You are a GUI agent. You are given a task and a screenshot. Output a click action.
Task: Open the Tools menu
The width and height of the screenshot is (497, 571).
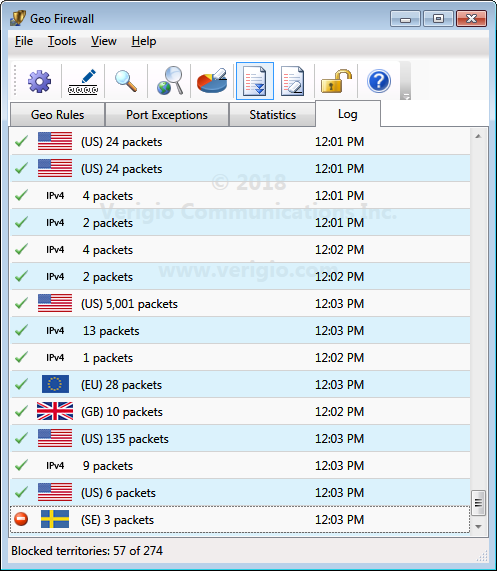coord(62,41)
